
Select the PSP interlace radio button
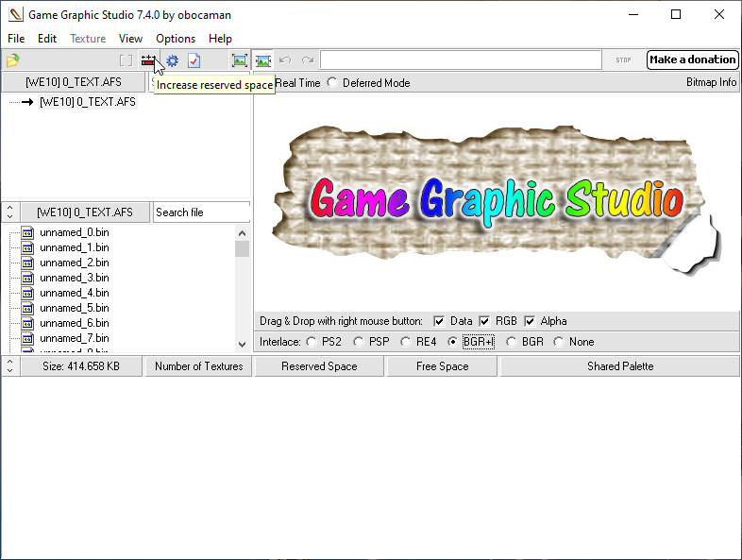pos(358,342)
